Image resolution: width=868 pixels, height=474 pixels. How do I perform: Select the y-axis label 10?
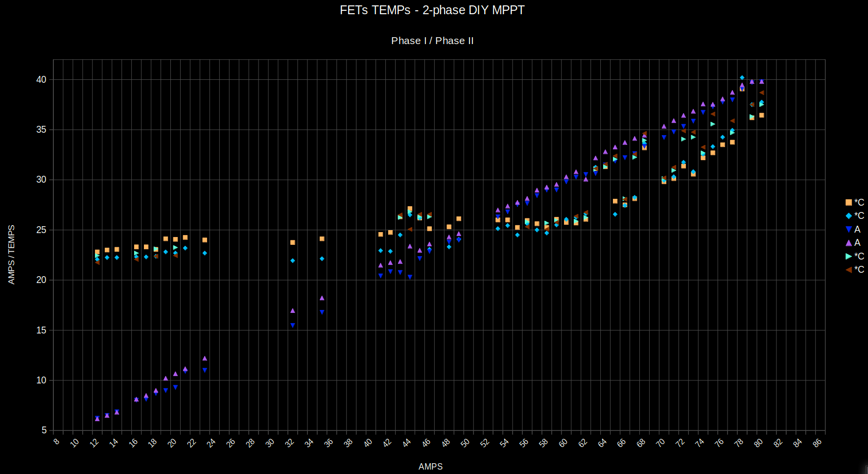click(x=41, y=380)
